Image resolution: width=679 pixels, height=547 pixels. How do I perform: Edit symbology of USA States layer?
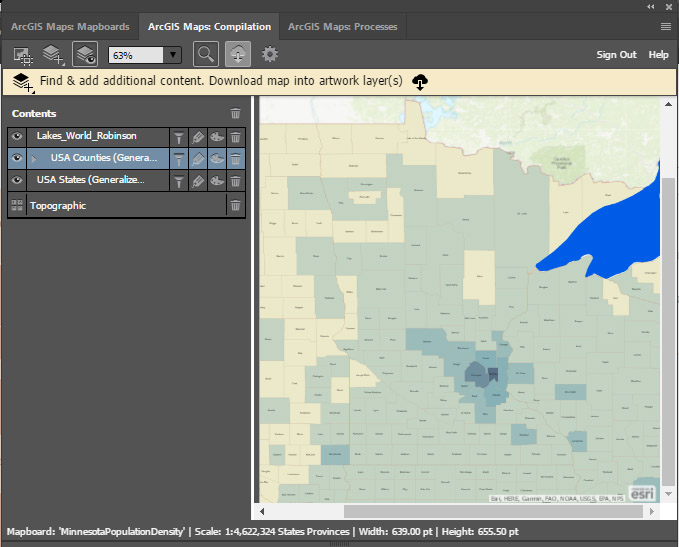click(198, 181)
